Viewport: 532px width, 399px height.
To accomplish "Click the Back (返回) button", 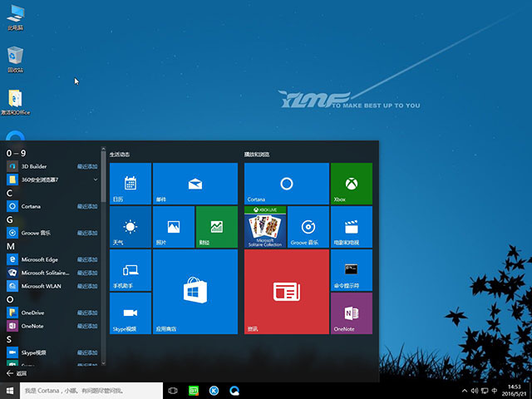I will pos(17,373).
